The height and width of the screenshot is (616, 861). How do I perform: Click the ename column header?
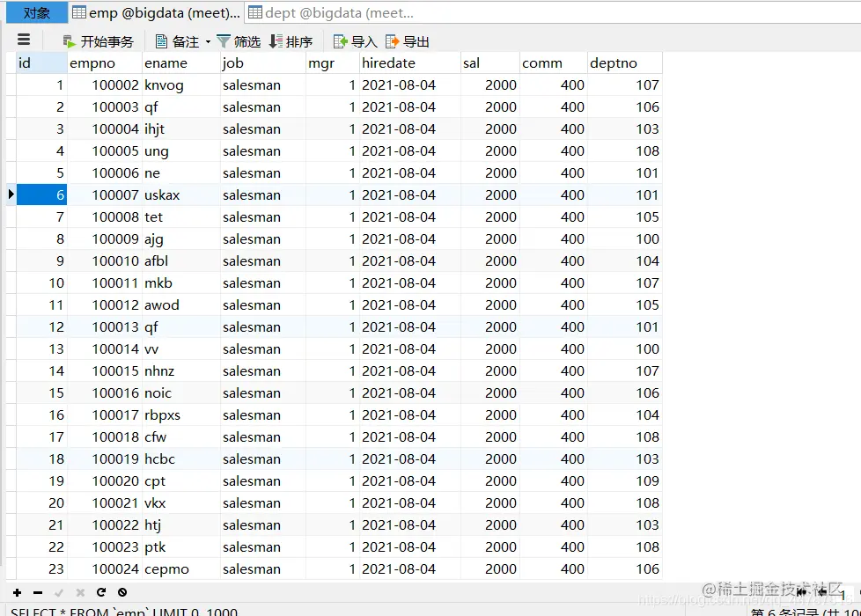point(180,63)
